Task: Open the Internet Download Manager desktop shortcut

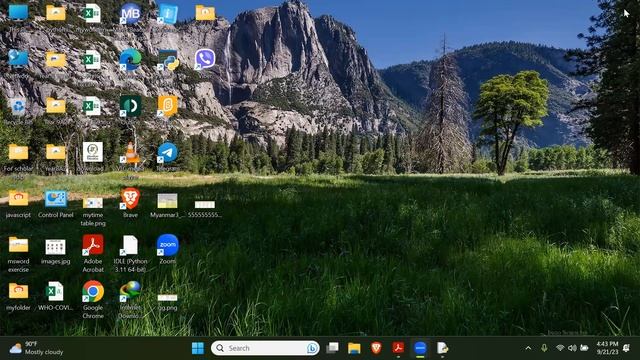Action: 130,291
